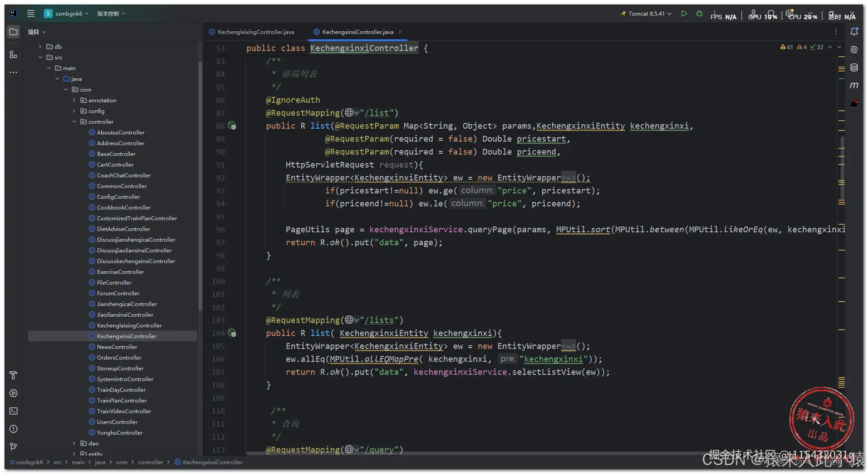Open the 项目 view selector dropdown

37,32
